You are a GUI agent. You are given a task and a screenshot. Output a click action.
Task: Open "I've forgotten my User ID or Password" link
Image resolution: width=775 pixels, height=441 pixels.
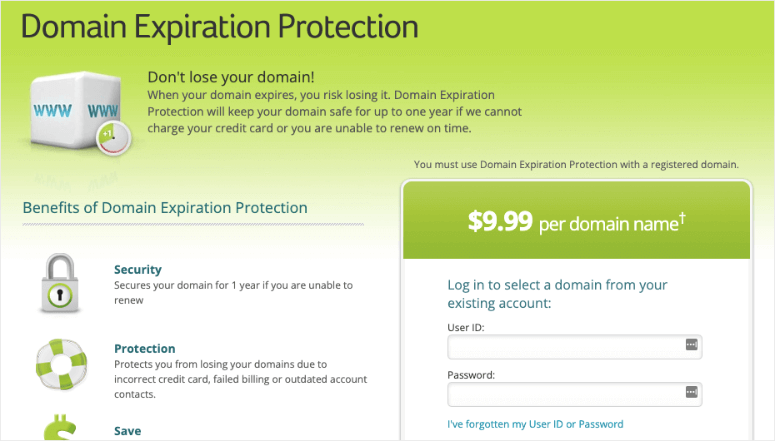535,424
